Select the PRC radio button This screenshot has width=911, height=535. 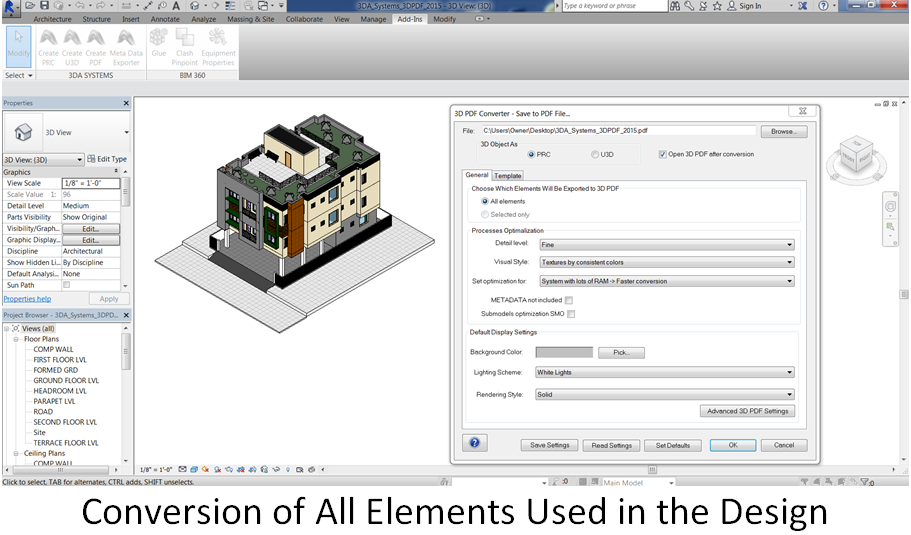[x=531, y=155]
